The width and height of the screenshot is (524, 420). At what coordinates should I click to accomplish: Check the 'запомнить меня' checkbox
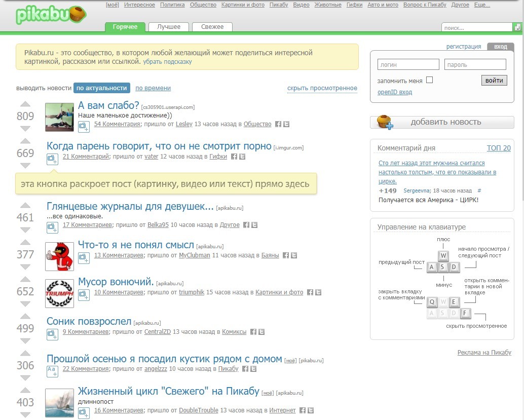[x=429, y=80]
